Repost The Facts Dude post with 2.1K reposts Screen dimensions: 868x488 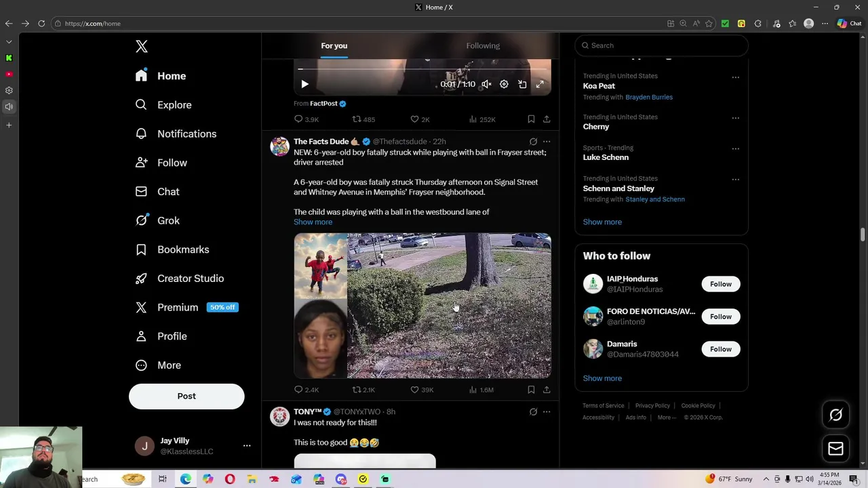tap(363, 390)
